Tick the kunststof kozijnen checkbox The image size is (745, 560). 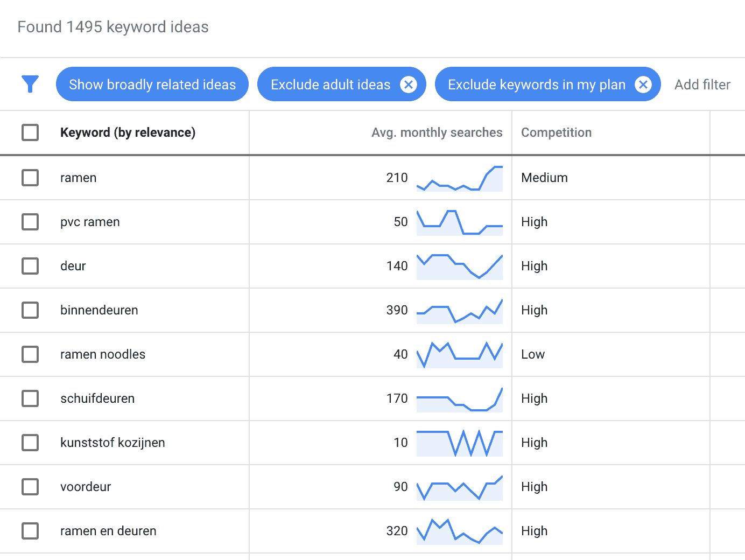pos(30,443)
